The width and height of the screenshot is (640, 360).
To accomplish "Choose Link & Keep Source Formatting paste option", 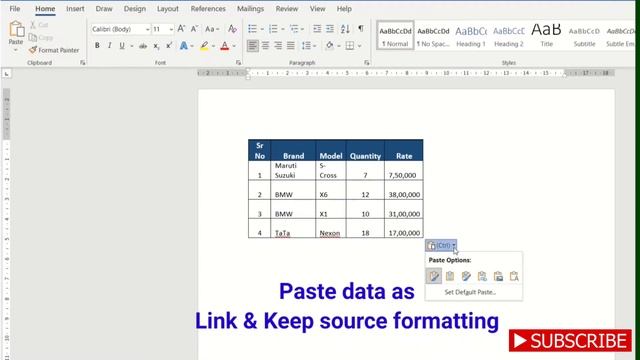I will [466, 276].
